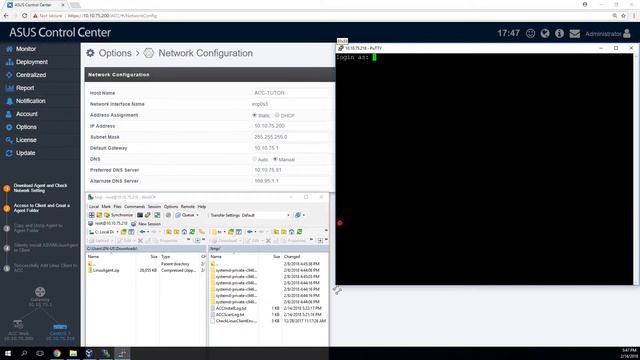Open WinSCP Options menu
Screen dimensions: 640x360
171,207
